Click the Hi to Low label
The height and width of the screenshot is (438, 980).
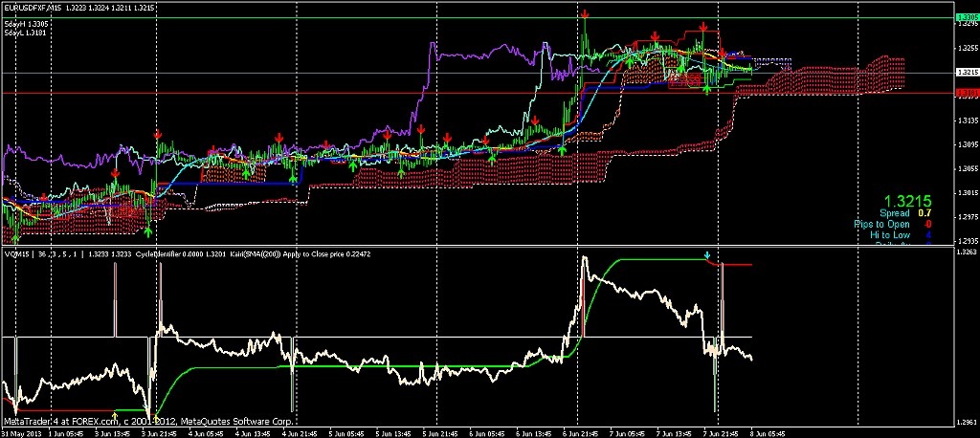tap(890, 235)
